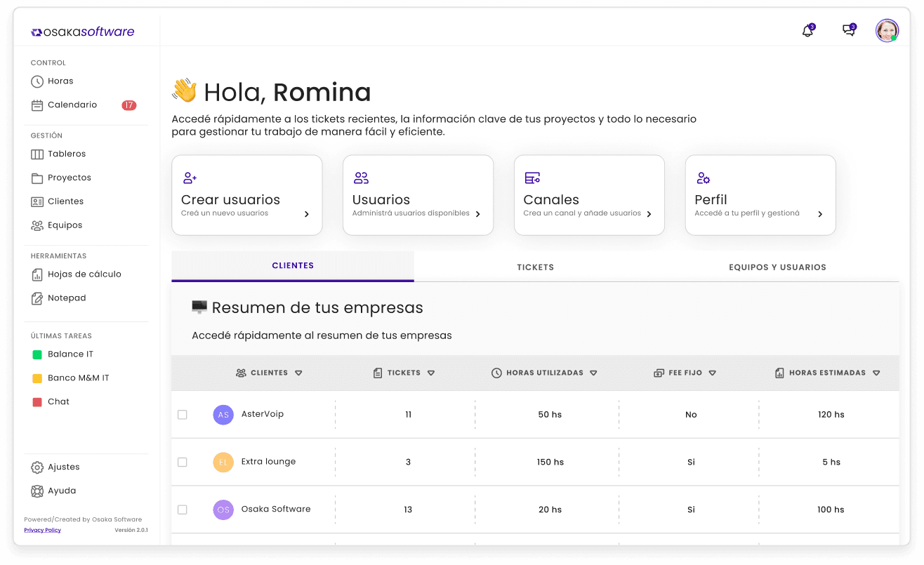Click the Notepad edit icon
Image resolution: width=924 pixels, height=565 pixels.
tap(37, 298)
